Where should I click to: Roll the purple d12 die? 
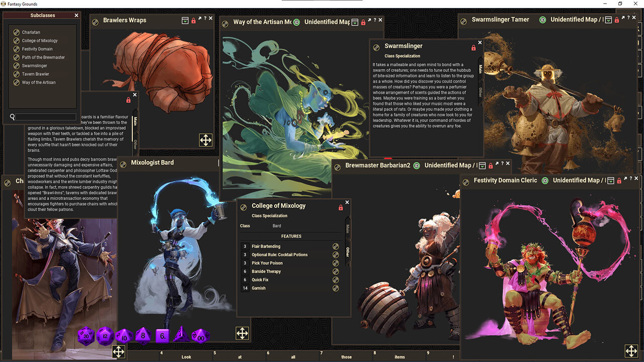tap(105, 335)
